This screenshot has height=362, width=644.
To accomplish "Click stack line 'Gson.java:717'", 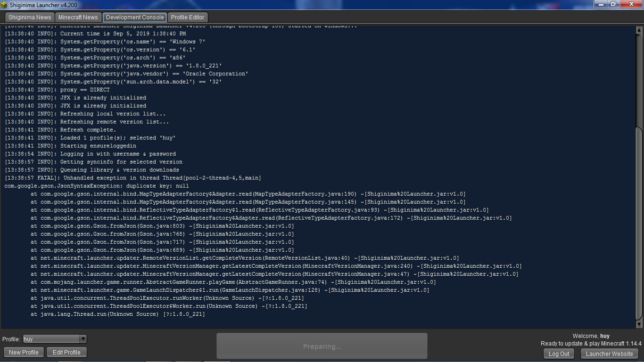I will click(x=163, y=242).
